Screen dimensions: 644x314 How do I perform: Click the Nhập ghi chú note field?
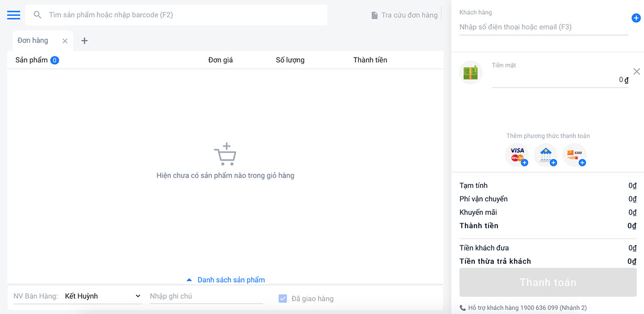click(206, 296)
